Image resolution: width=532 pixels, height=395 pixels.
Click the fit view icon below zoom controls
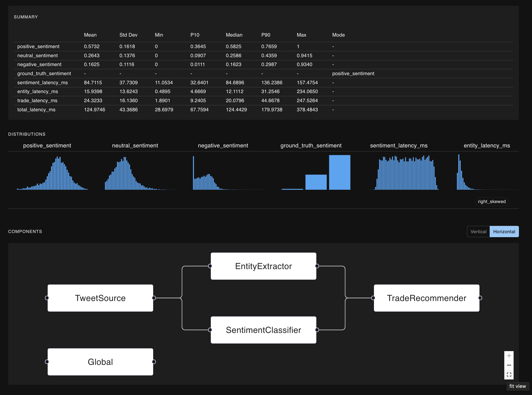509,374
